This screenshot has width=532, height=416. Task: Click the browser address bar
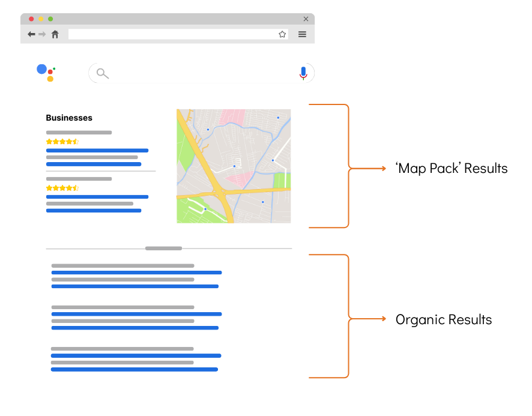pyautogui.click(x=178, y=34)
